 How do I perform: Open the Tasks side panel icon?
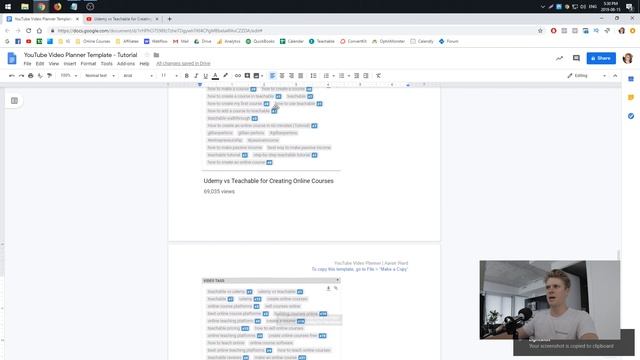(x=631, y=116)
